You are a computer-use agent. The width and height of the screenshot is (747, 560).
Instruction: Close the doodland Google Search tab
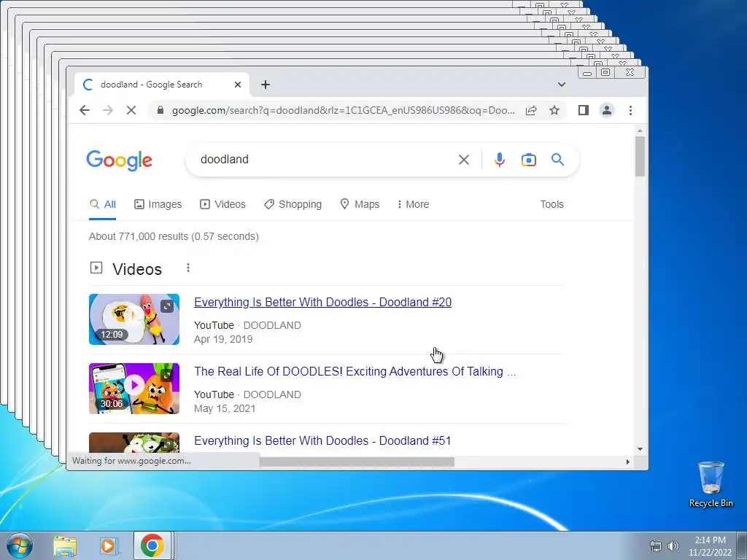pyautogui.click(x=238, y=85)
